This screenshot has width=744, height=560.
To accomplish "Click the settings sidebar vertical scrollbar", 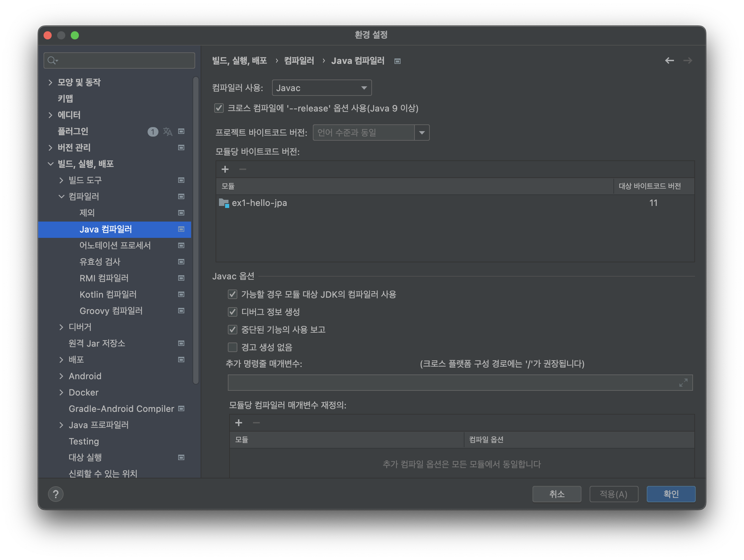I will pos(196,231).
